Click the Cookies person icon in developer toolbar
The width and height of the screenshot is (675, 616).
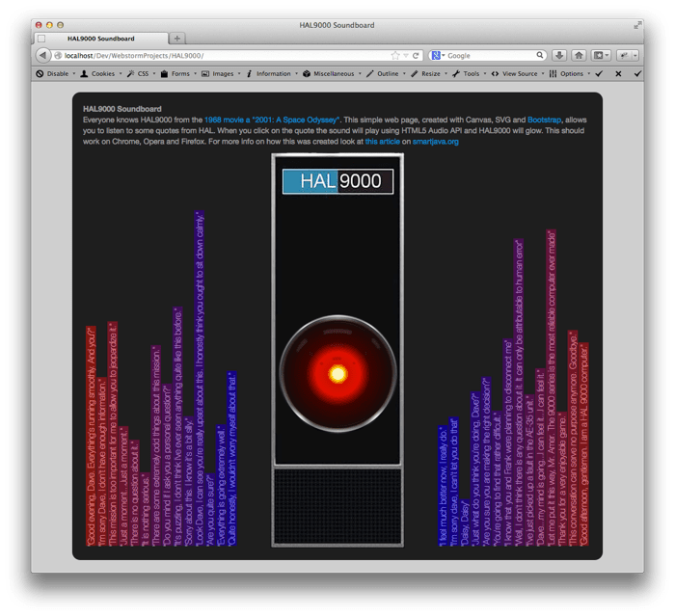pyautogui.click(x=84, y=73)
